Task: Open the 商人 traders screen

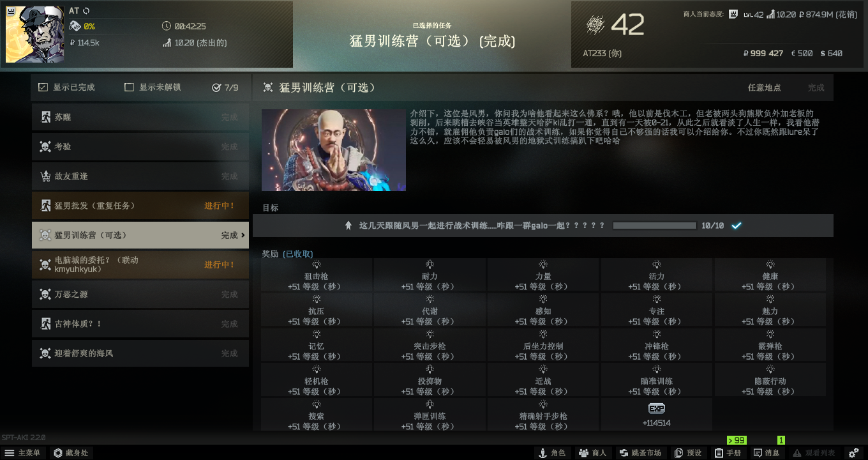Action: (x=593, y=452)
